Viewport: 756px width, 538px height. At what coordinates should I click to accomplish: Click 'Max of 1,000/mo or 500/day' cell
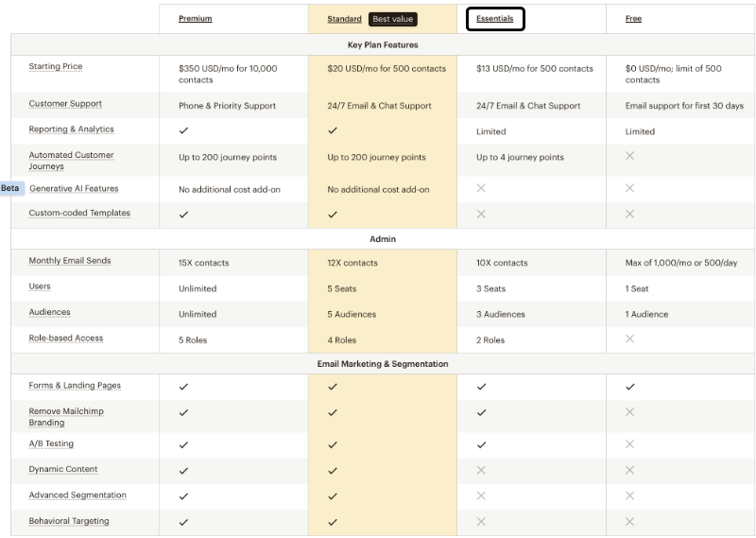(x=681, y=263)
